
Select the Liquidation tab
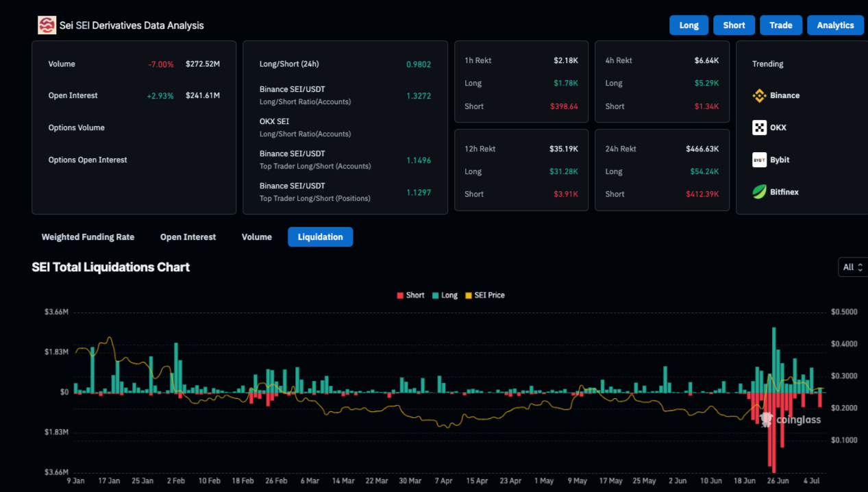pyautogui.click(x=320, y=237)
